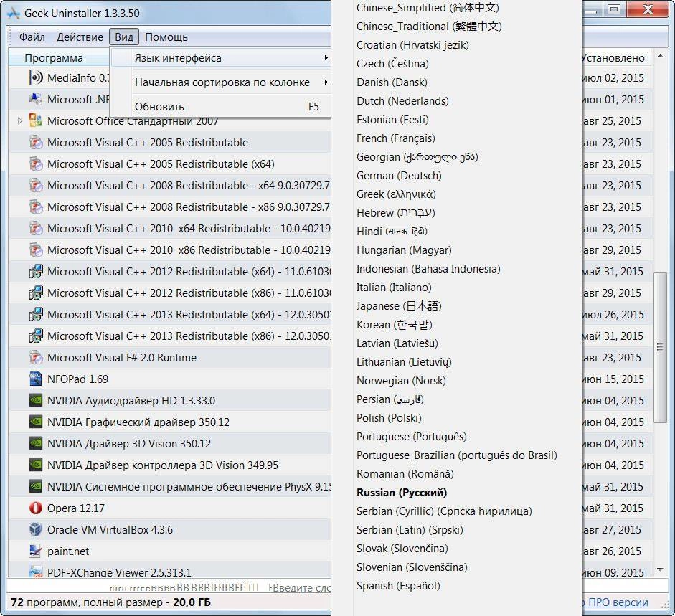The image size is (675, 616).
Task: Select Croatian (Hrvatski jezik) language
Action: (412, 45)
